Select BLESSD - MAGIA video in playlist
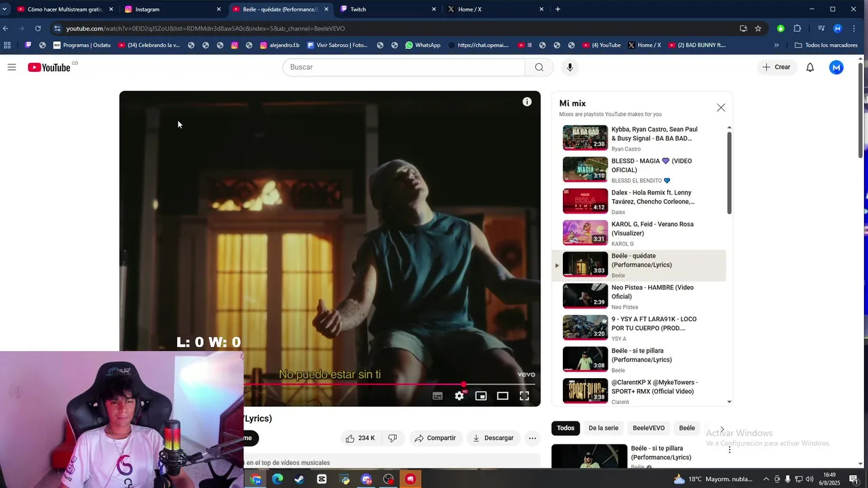 (639, 169)
